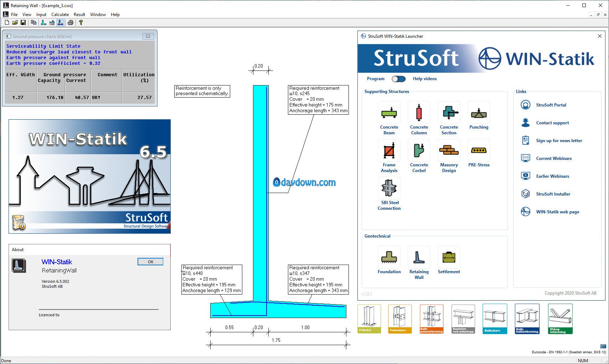Open Sign up for news letter link
The image size is (609, 364).
click(x=559, y=141)
